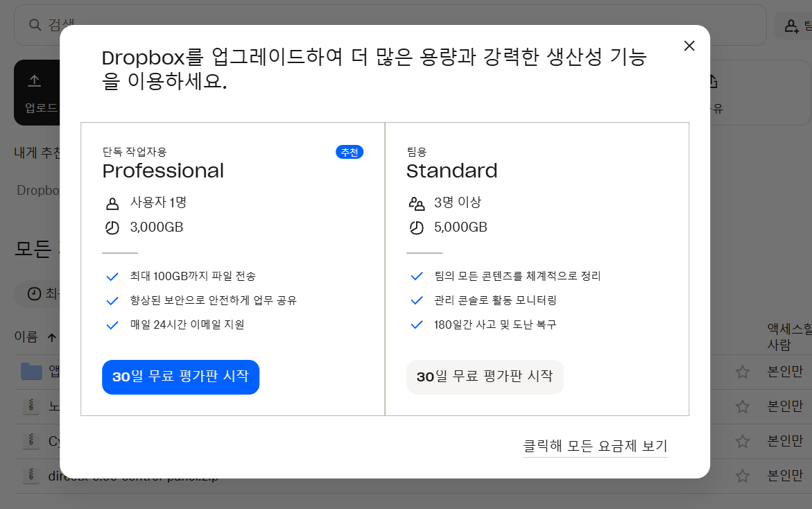Click checkmark beside 매일 24시간 이메일 지원
This screenshot has height=509, width=812.
[x=112, y=325]
